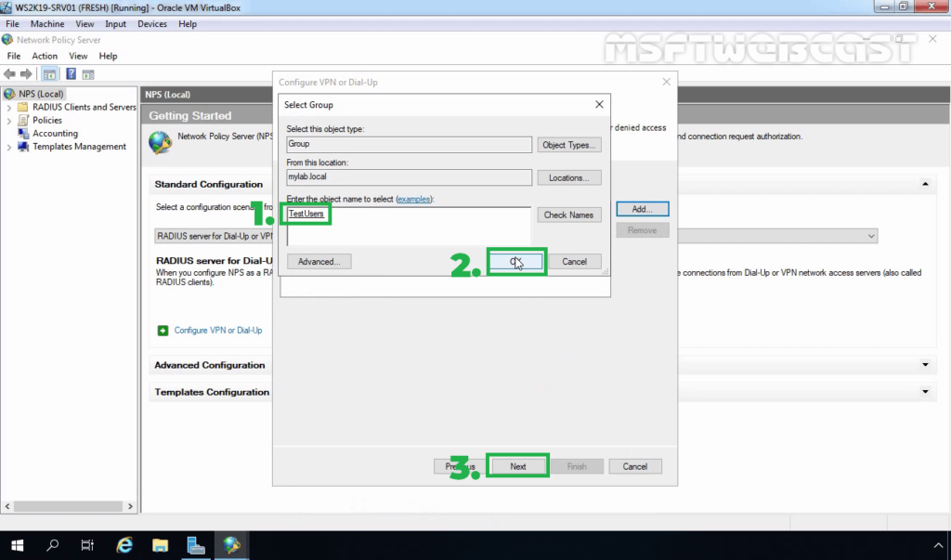Open the VirtualBox File menu
The image size is (951, 560).
coord(12,23)
